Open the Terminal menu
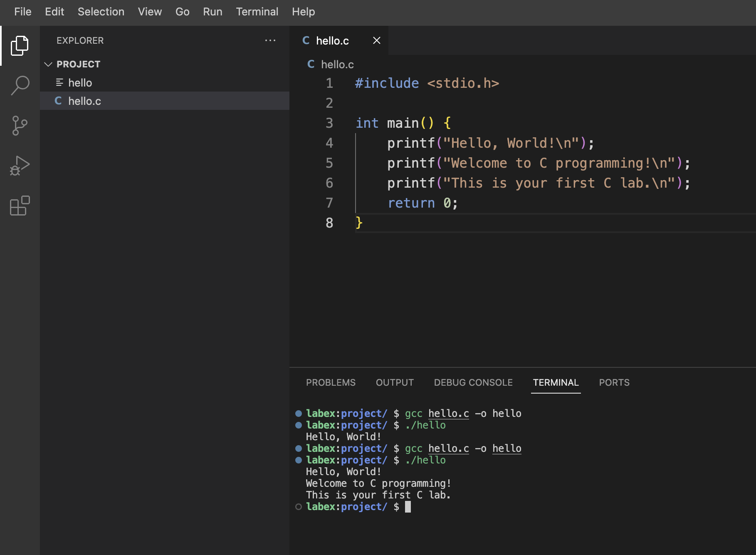Screen dimensions: 756x555 (x=257, y=12)
